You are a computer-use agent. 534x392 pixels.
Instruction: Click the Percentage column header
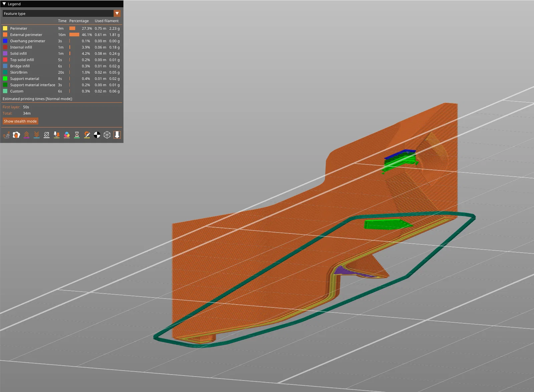point(79,21)
